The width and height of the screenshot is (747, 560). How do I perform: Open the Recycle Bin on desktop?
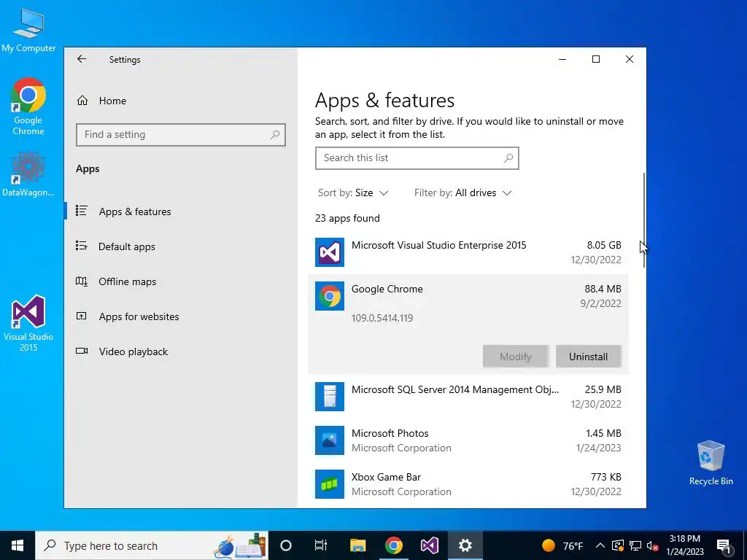click(x=711, y=463)
